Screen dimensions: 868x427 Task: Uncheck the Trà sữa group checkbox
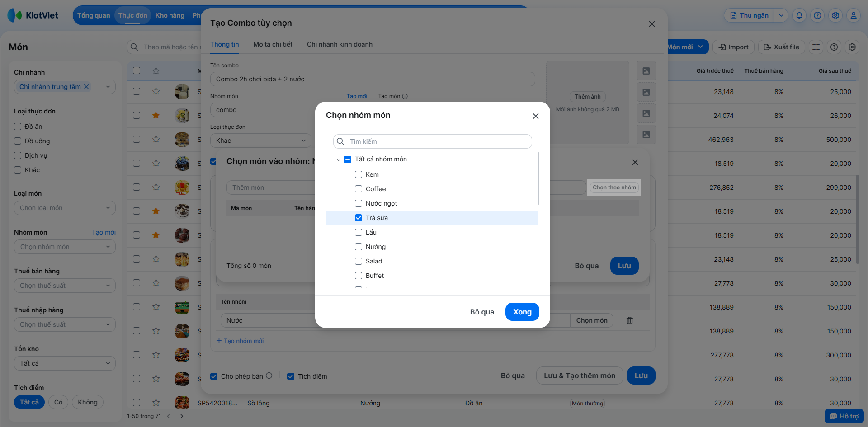pyautogui.click(x=359, y=218)
